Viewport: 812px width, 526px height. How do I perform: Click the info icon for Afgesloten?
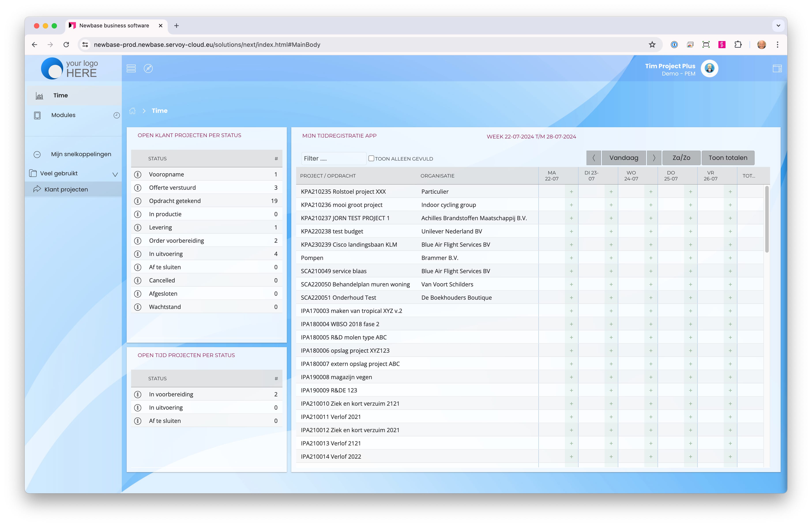coord(138,293)
